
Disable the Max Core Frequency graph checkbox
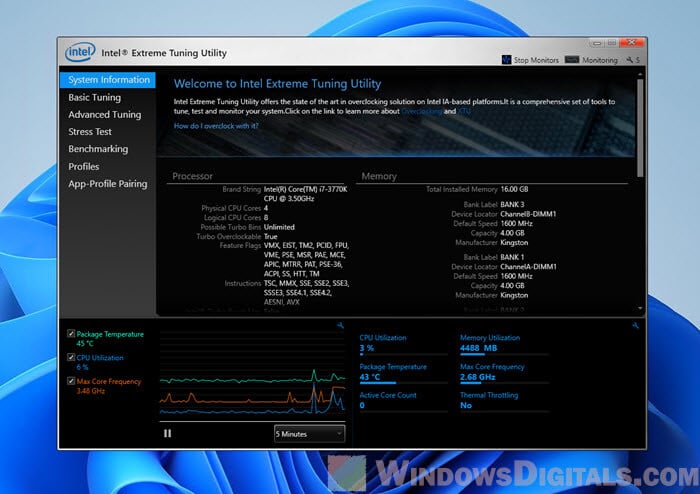71,381
